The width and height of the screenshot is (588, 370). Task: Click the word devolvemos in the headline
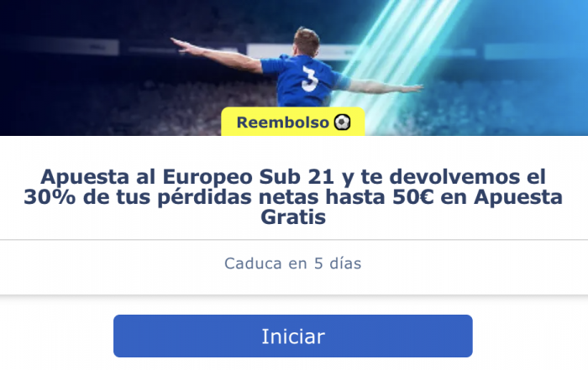[x=454, y=176]
